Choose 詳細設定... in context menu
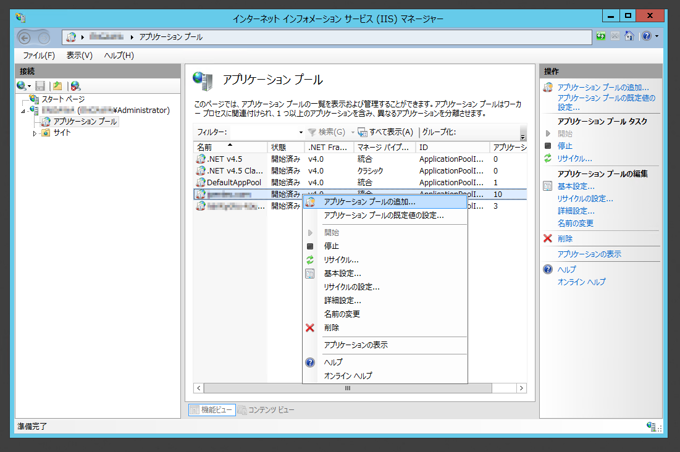This screenshot has height=452, width=680. point(385,300)
